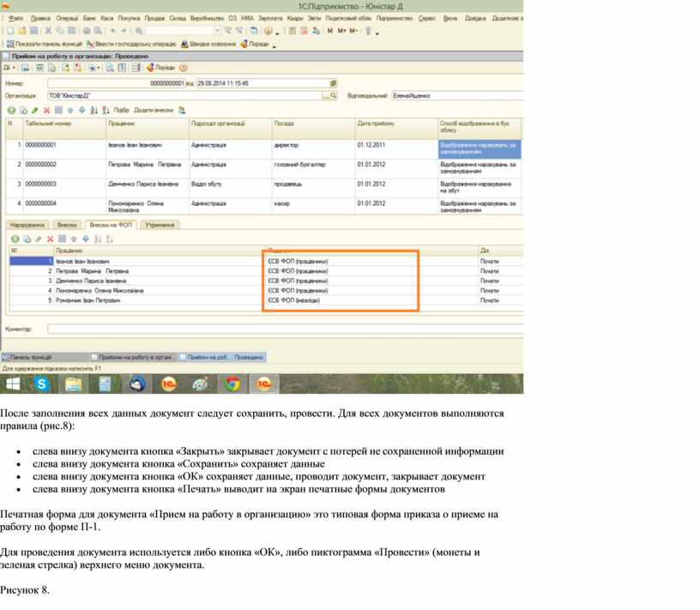Open the calculator icon in main toolbar
The height and width of the screenshot is (610, 700).
point(292,31)
